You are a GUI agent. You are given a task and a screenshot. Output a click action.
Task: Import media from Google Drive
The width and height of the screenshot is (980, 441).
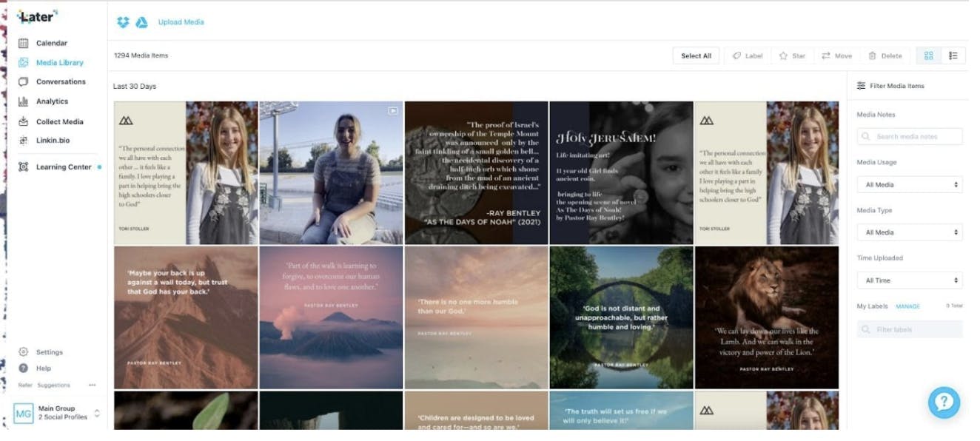click(x=141, y=22)
